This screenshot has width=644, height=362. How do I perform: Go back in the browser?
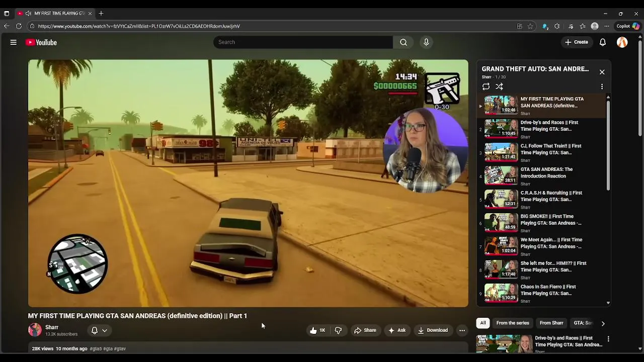coord(6,26)
